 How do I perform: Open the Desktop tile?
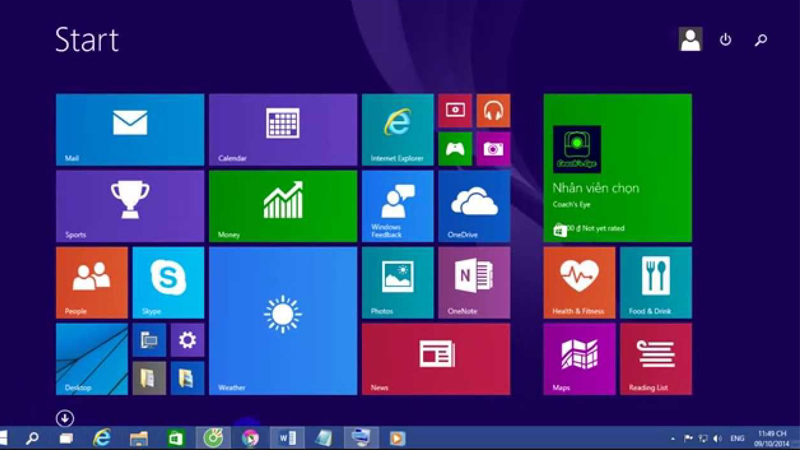point(92,359)
